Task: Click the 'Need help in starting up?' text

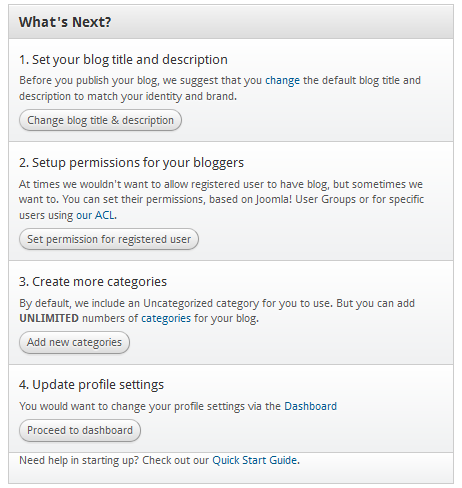Action: 79,460
